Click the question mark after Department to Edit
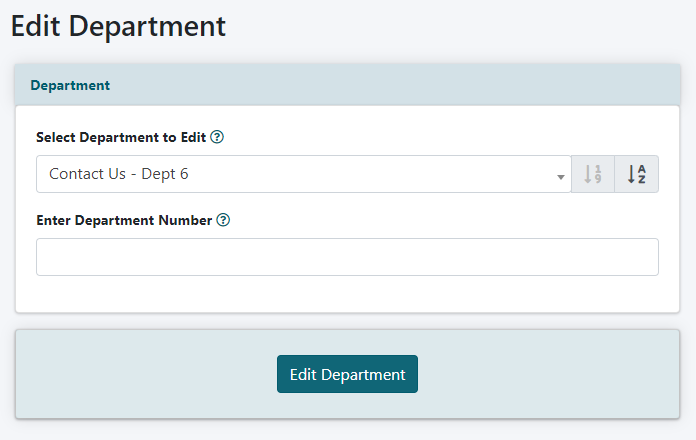696x440 pixels. point(217,137)
